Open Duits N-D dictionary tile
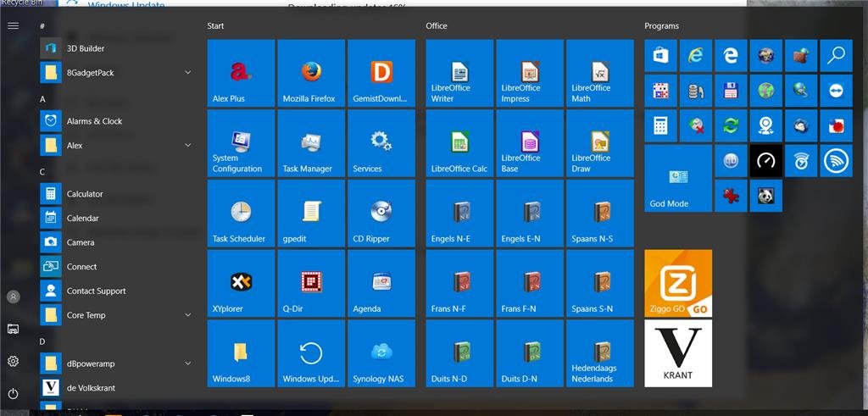868x416 pixels. click(x=459, y=353)
